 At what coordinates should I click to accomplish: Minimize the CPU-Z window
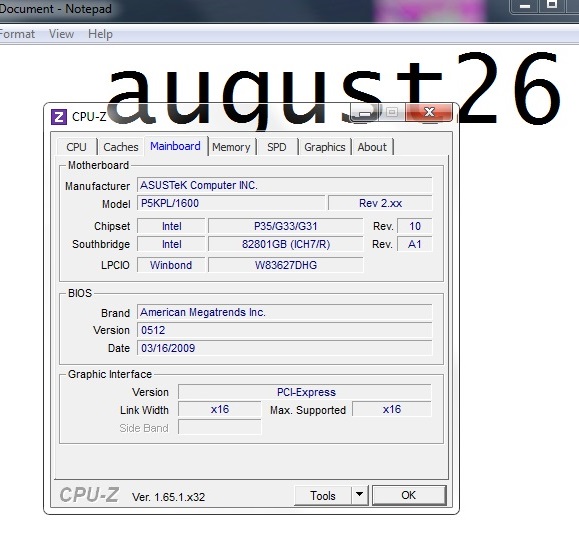coord(364,112)
